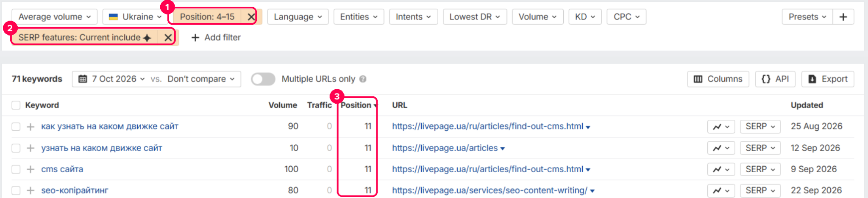
Task: Add 'как узнать на каком движке сайт' via plus icon
Action: click(31, 126)
